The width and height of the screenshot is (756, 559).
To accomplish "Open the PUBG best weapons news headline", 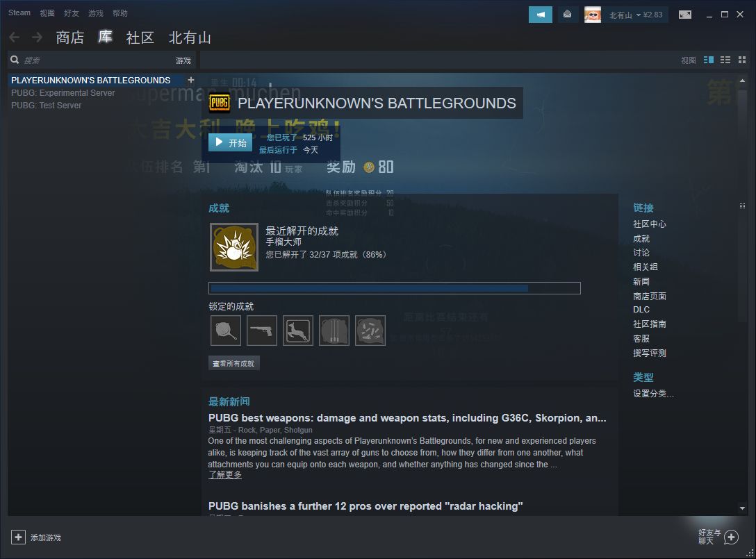I will click(407, 418).
